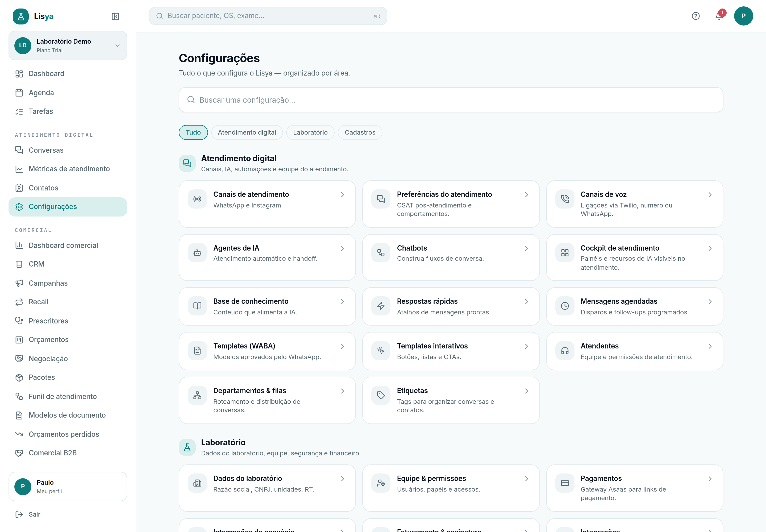The image size is (766, 532).
Task: Click the tag icon on Etiquetas
Action: 381,395
